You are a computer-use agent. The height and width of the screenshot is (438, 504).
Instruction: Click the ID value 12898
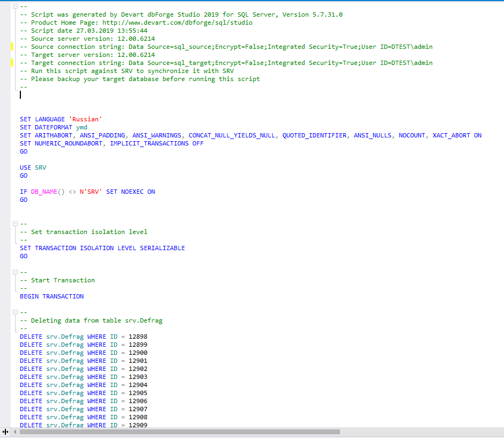point(138,337)
